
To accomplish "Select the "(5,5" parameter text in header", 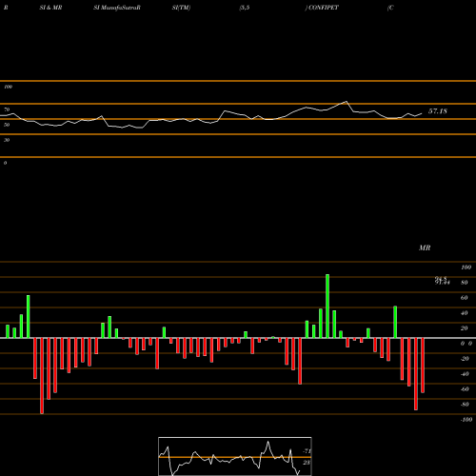I will coord(245,8).
